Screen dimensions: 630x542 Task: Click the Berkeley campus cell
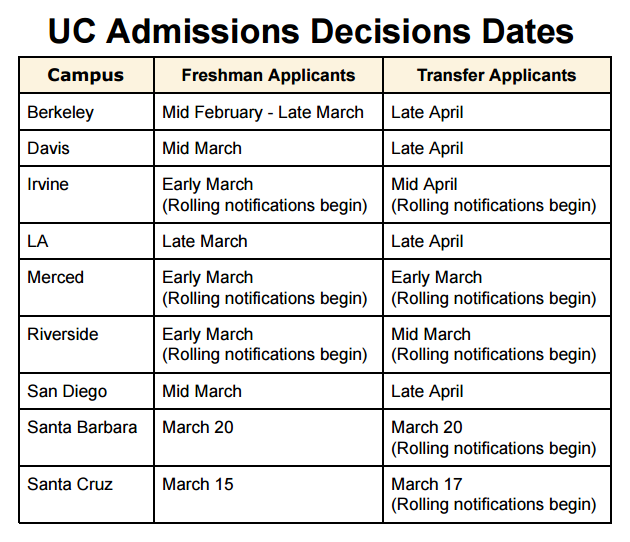point(61,112)
